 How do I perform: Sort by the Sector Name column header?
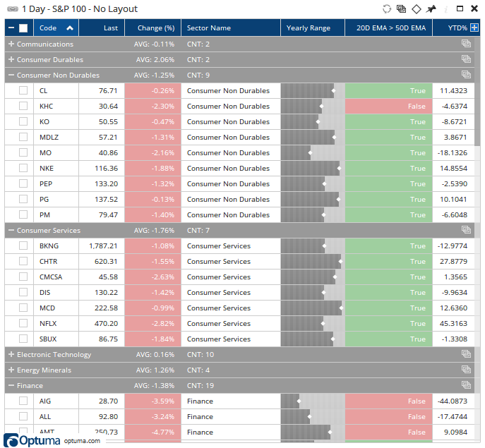(x=231, y=28)
